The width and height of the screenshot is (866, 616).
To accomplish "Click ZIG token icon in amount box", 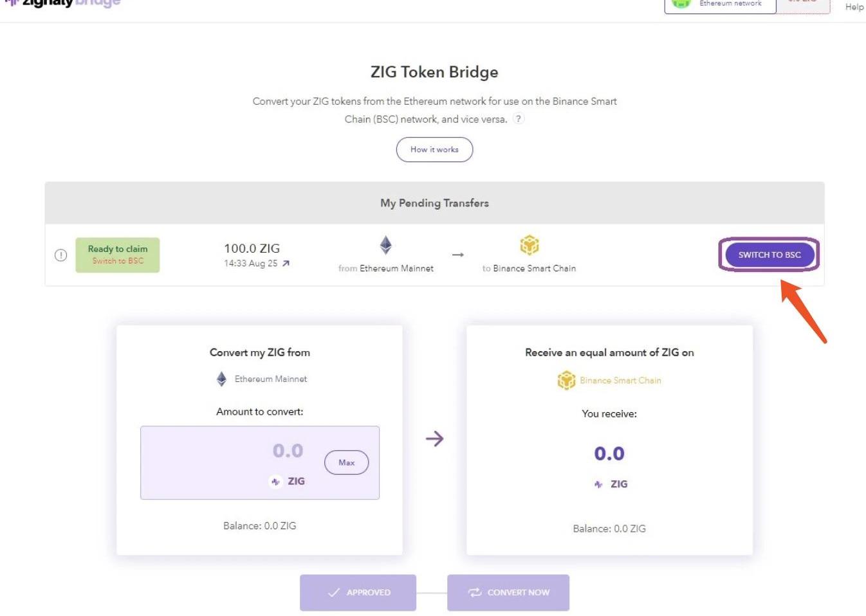I will 275,482.
